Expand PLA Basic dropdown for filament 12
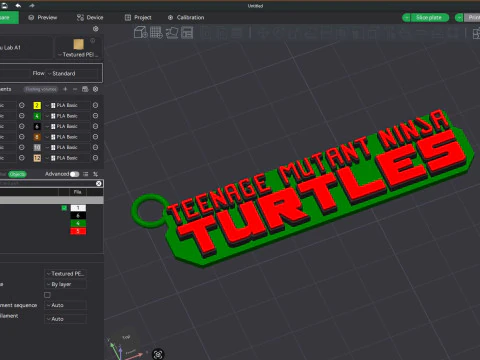Screen dimensions: 480x360 pos(68,158)
